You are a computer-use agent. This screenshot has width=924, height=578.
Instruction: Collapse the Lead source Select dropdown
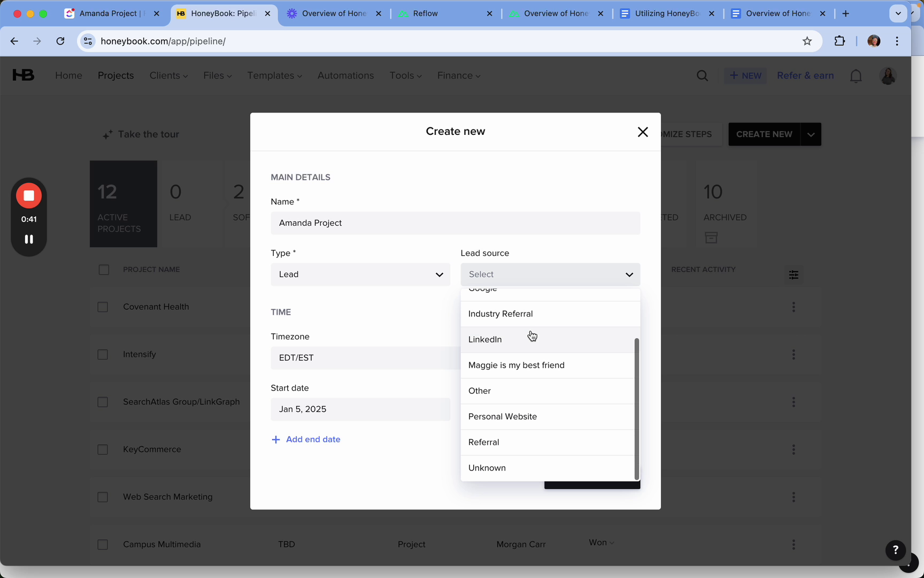[550, 275]
